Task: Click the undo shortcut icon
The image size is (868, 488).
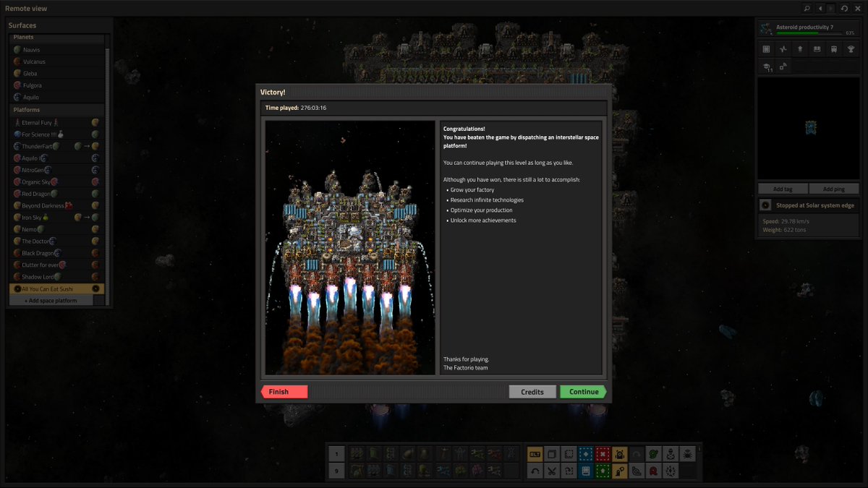Action: [536, 471]
